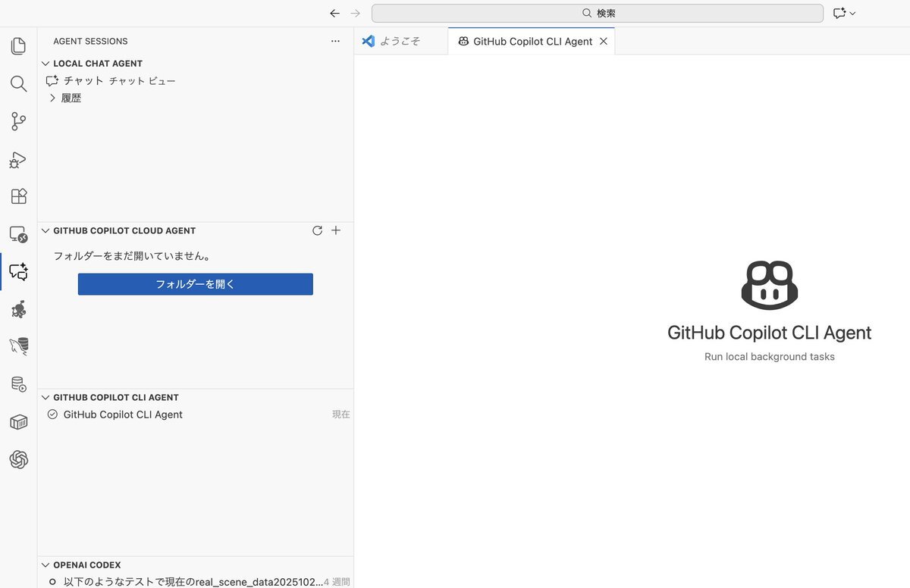The image size is (910, 588).
Task: Click the フォルダーを開く button
Action: pos(196,284)
